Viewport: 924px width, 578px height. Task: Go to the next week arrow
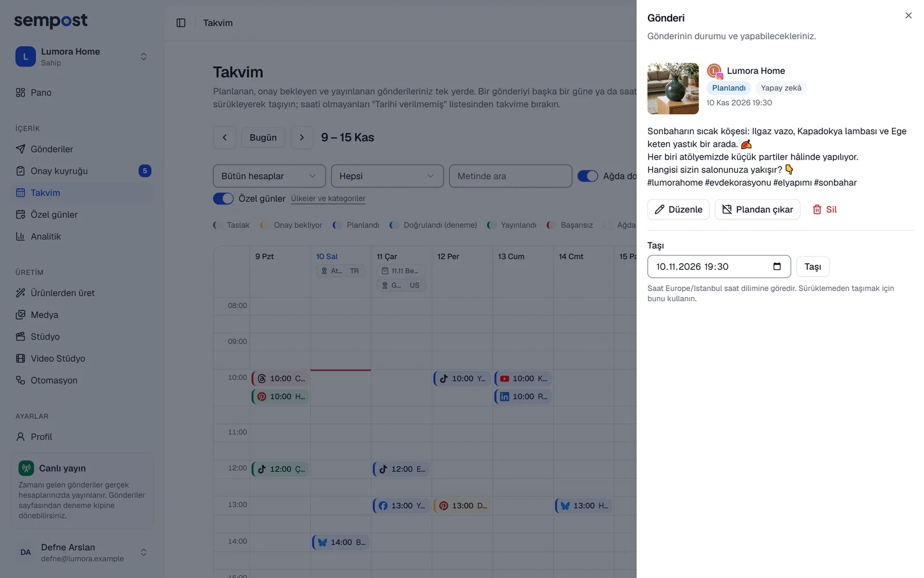pos(301,138)
